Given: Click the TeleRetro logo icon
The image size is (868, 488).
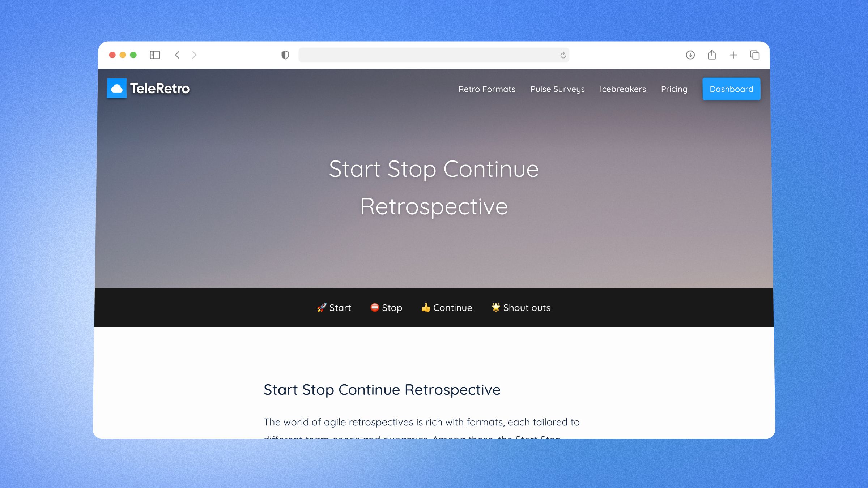Looking at the screenshot, I should pyautogui.click(x=118, y=88).
